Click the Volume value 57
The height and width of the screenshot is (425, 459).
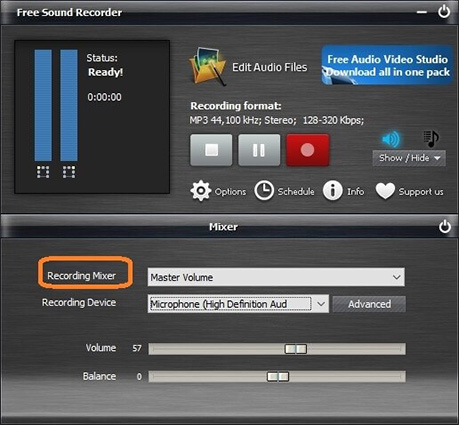pos(137,349)
